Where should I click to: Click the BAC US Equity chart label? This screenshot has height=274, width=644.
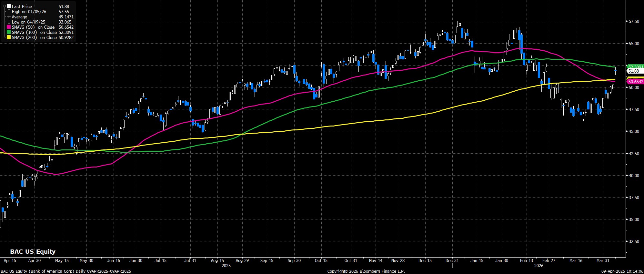pos(33,252)
